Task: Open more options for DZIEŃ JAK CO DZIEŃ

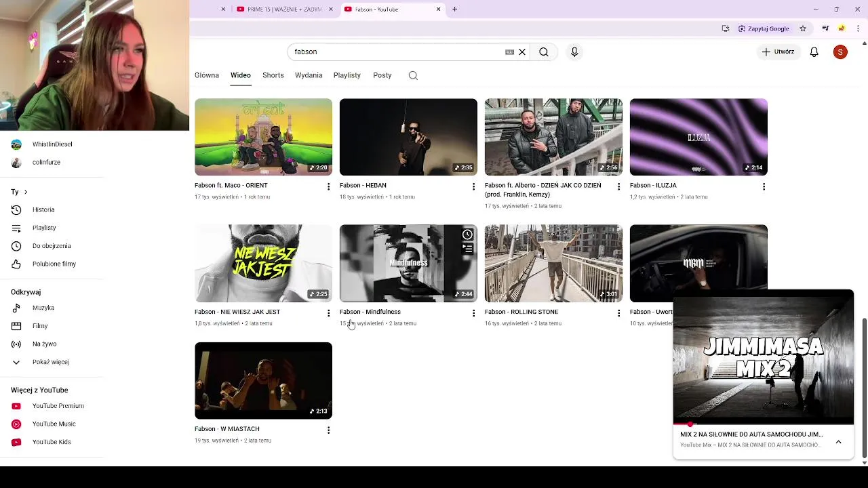Action: [618, 186]
